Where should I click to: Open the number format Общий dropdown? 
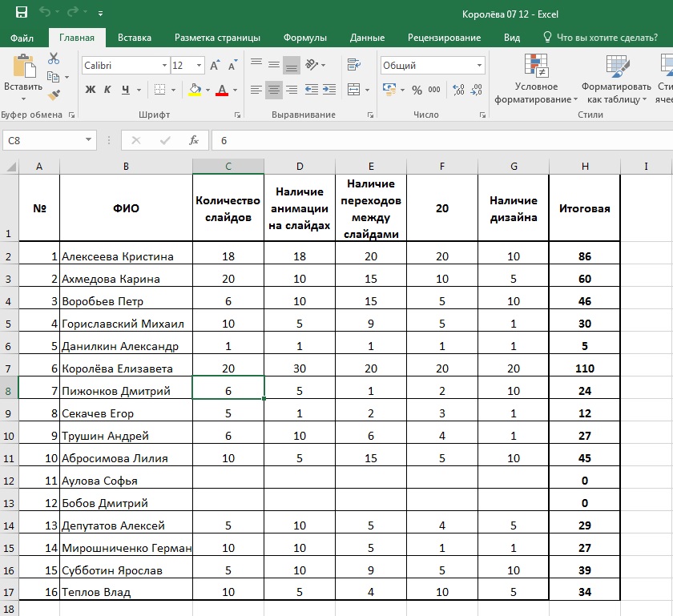(479, 65)
